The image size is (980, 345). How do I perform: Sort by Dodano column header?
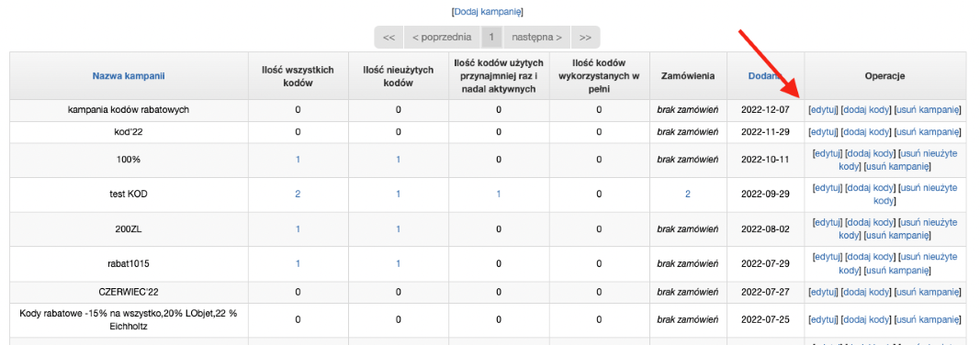[765, 76]
